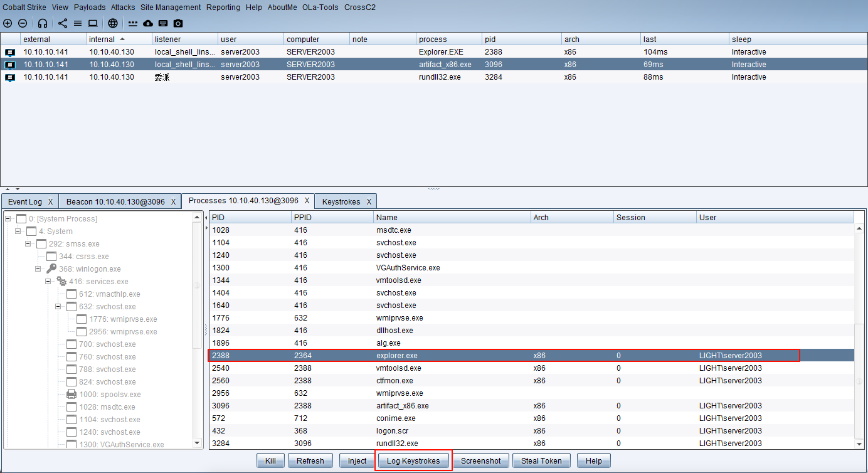Click the Kill button
The width and height of the screenshot is (868, 473).
tap(270, 460)
